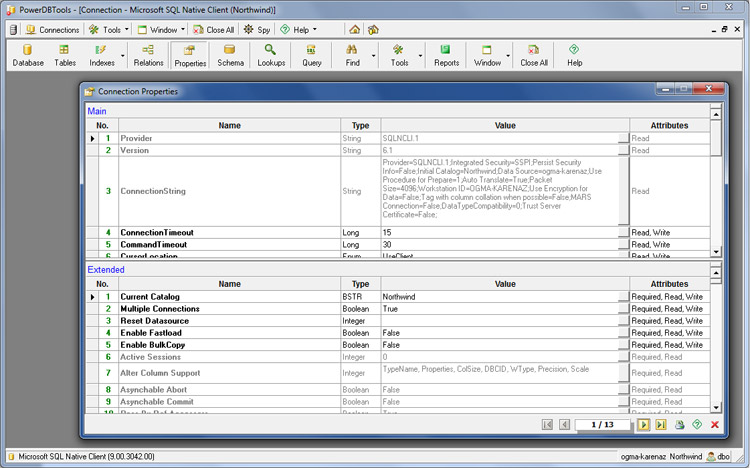Select the Schema toolbar icon
Screen dimensions: 750x468
pyautogui.click(x=230, y=55)
